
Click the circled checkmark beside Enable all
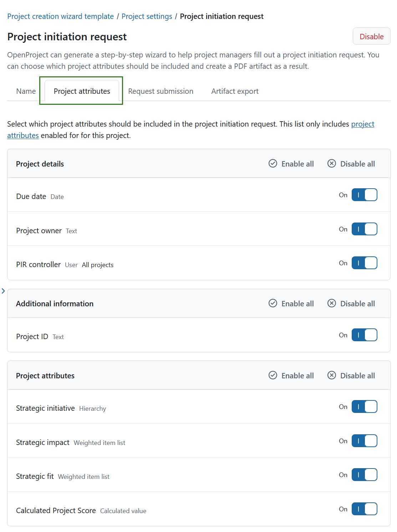coord(273,164)
